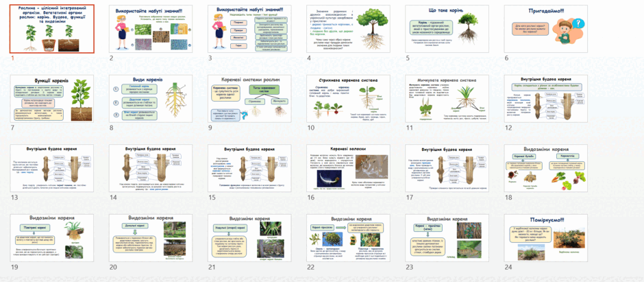Open the 'Поміркуємо!!!' slide thumbnail
The image size is (644, 282).
[545, 237]
